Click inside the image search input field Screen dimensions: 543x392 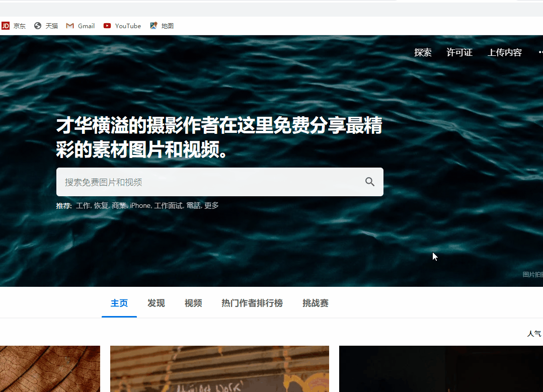(201, 182)
